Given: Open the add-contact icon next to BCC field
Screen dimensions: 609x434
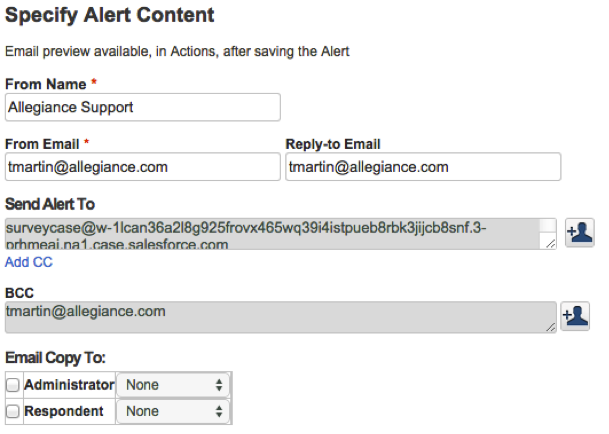Looking at the screenshot, I should point(575,316).
